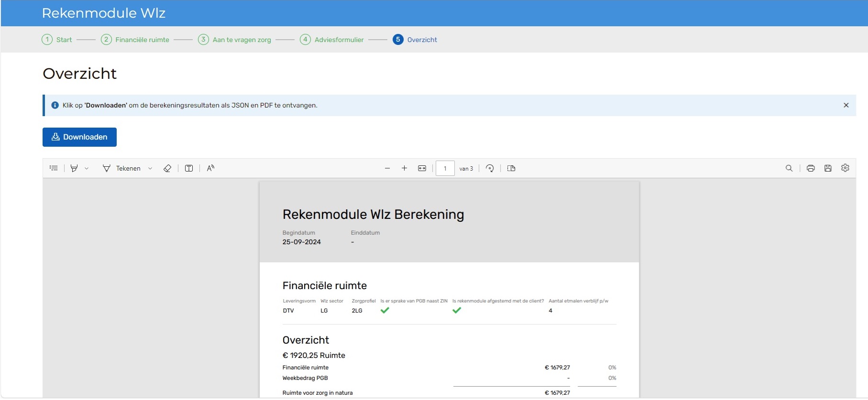Zoom out with the minus icon
Image resolution: width=868 pixels, height=400 pixels.
pos(387,168)
